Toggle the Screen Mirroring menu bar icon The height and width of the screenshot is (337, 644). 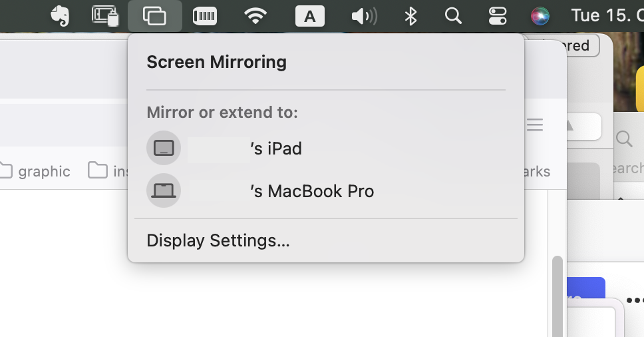coord(155,16)
